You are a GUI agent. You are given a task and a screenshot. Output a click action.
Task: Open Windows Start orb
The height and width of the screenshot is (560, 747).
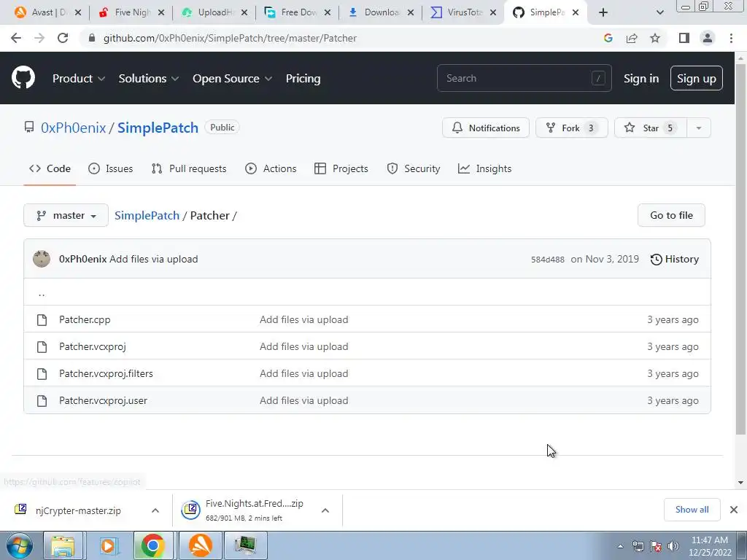coord(19,545)
